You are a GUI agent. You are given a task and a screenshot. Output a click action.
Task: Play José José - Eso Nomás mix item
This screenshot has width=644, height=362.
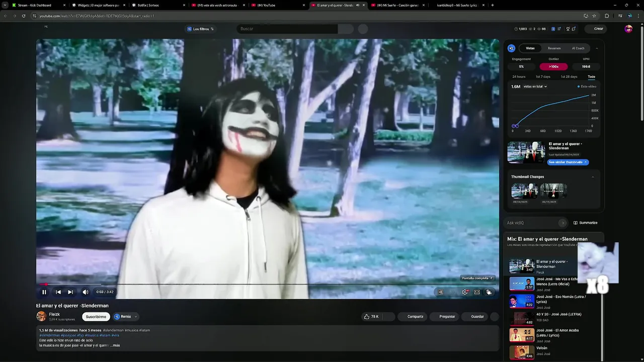click(x=554, y=301)
